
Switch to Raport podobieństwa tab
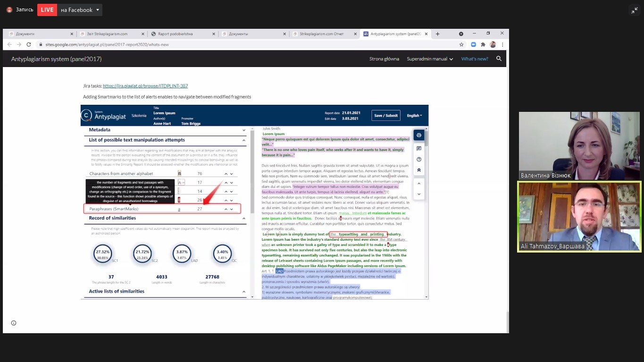click(182, 34)
